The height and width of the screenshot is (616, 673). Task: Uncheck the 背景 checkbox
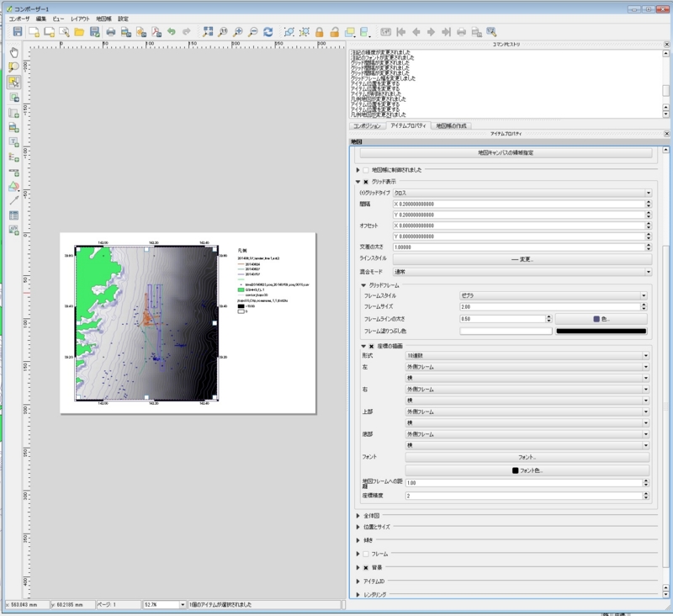[x=366, y=567]
